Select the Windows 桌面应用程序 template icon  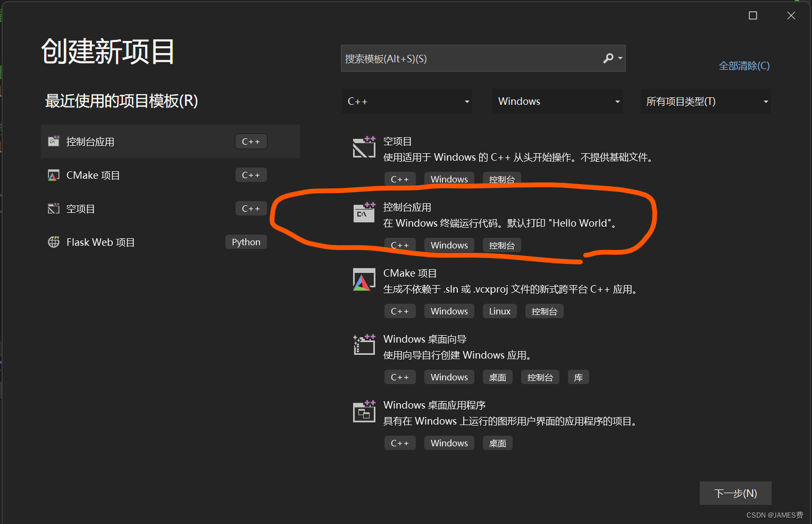(x=364, y=411)
